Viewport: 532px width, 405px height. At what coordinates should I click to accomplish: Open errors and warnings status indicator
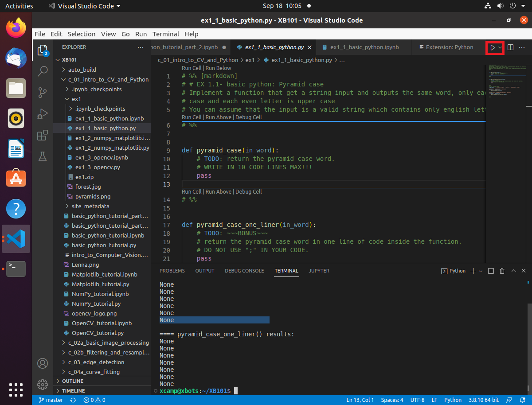pos(94,400)
